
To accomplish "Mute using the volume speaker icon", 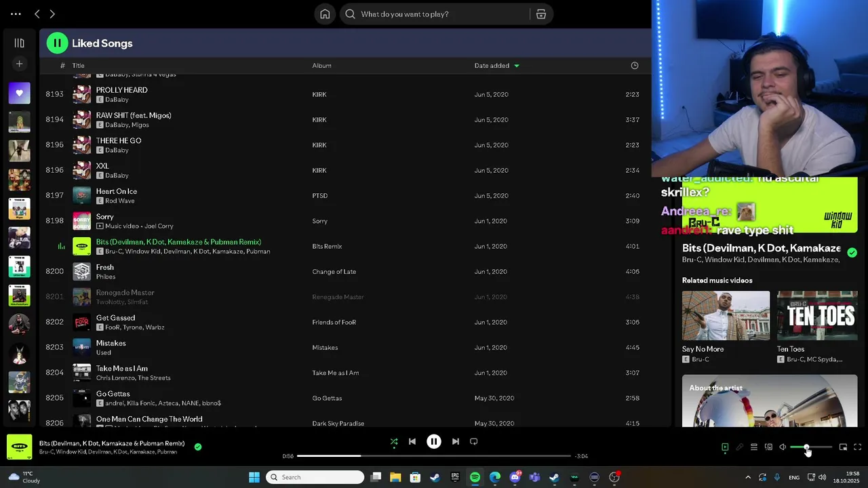I will [783, 447].
